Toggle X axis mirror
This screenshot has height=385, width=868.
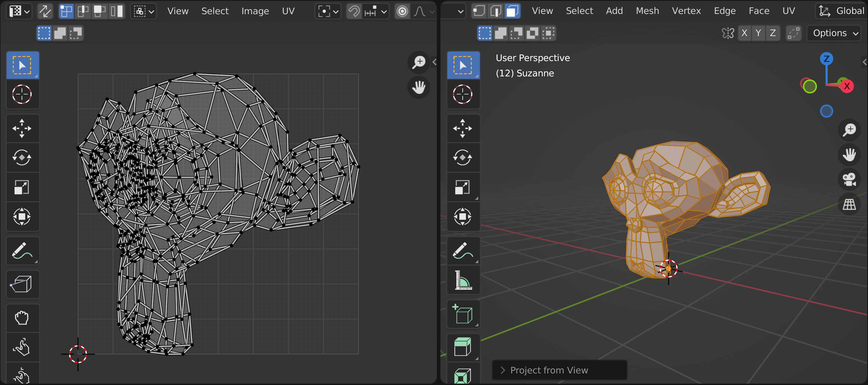[744, 33]
